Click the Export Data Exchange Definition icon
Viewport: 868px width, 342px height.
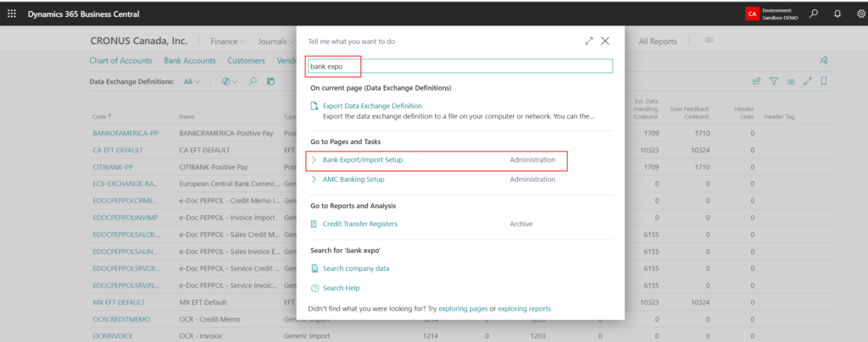[x=314, y=106]
